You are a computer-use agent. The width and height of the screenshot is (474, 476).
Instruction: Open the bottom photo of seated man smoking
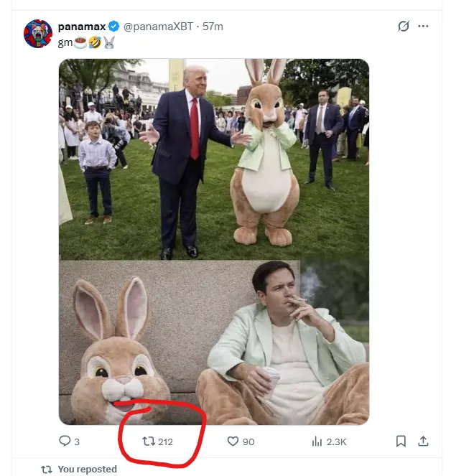point(214,342)
